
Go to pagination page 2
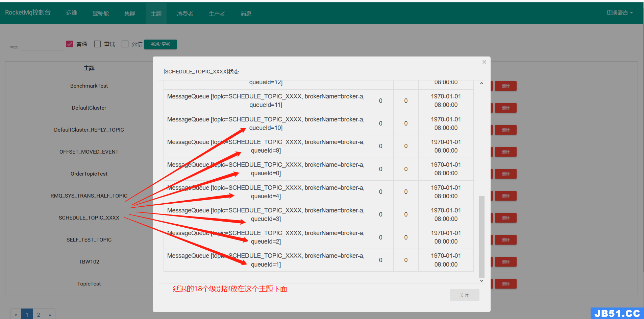point(39,315)
